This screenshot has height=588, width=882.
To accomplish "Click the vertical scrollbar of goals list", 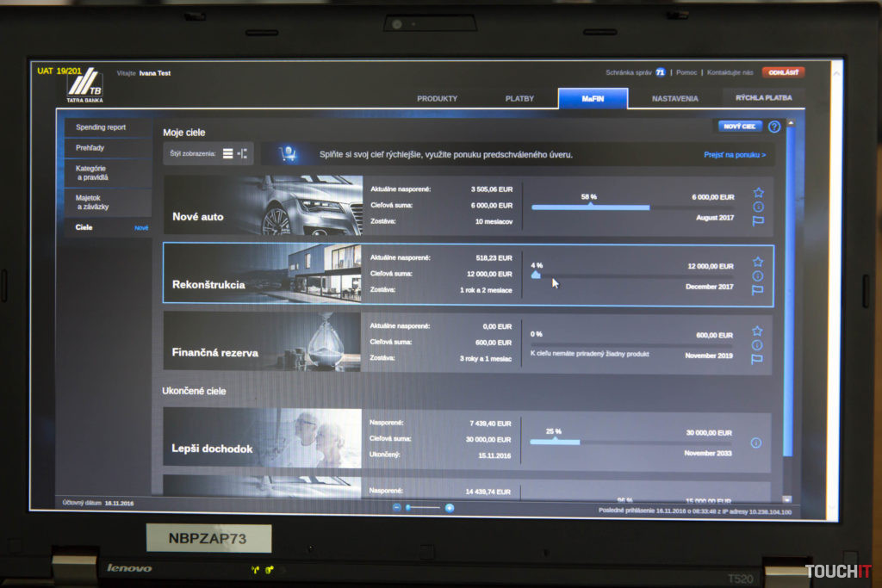I will [789, 293].
